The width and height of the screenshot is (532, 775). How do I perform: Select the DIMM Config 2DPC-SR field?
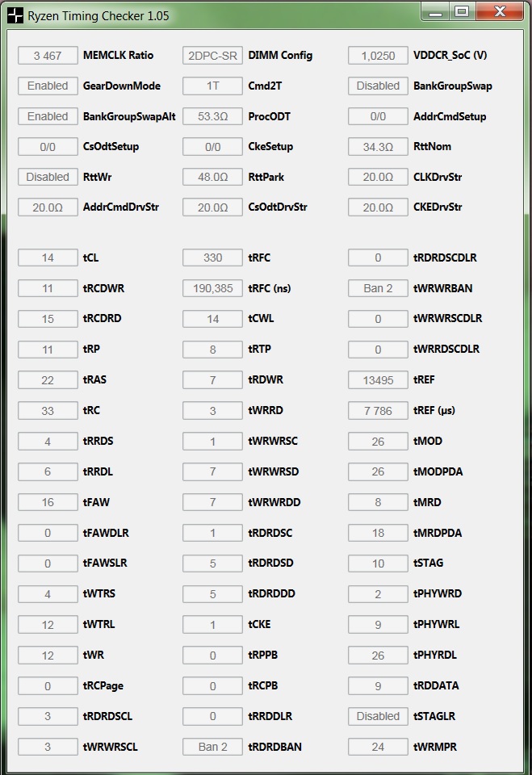pos(212,56)
